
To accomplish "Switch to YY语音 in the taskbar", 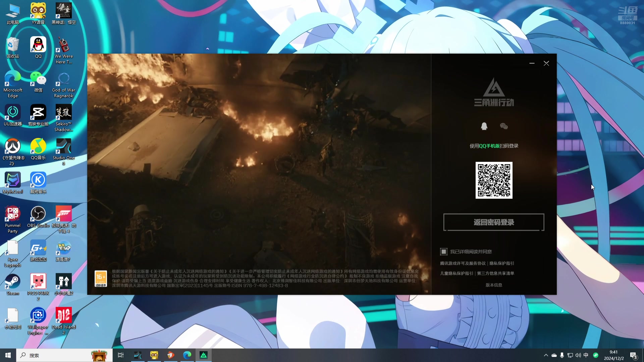I will pos(154,355).
